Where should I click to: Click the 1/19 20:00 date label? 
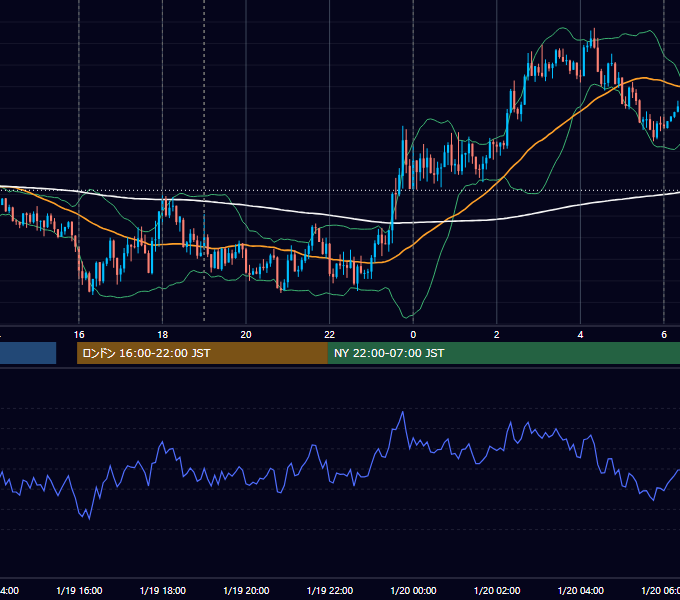tap(246, 591)
